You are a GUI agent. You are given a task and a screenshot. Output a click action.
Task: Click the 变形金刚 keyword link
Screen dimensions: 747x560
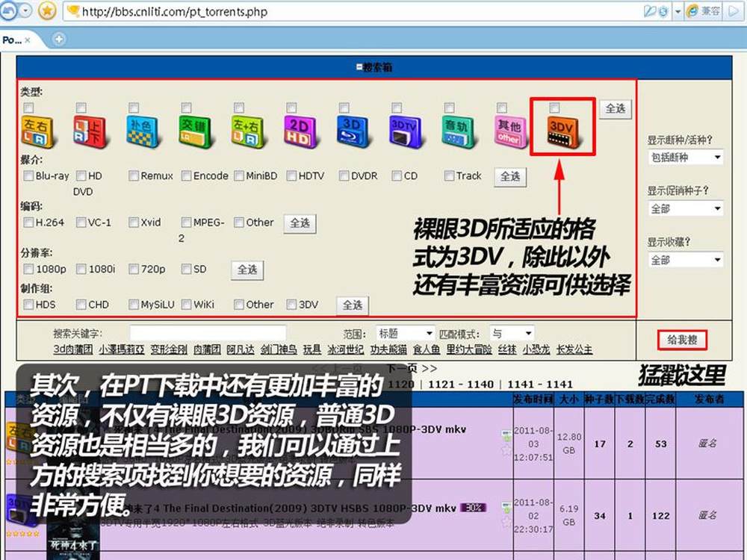(x=169, y=349)
